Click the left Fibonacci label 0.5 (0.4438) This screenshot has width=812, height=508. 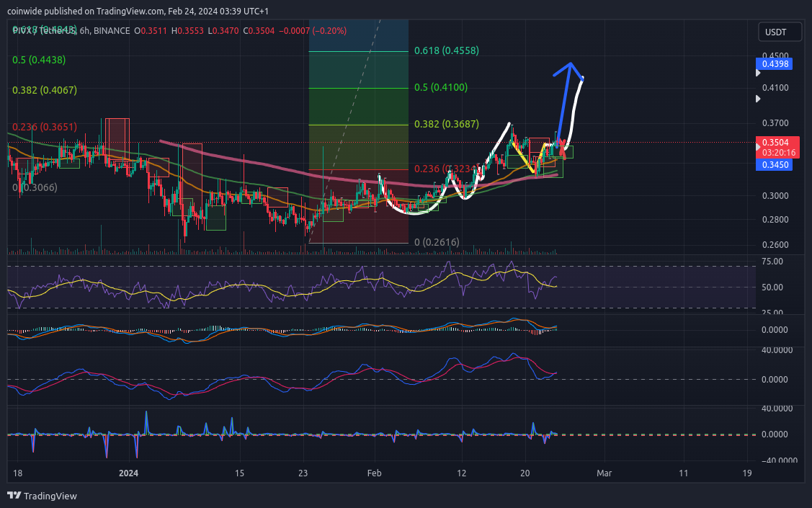pos(39,60)
